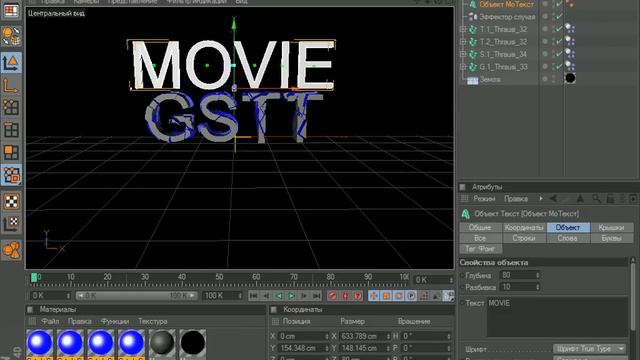Click the Разбивка value stepper arrows

click(538, 287)
